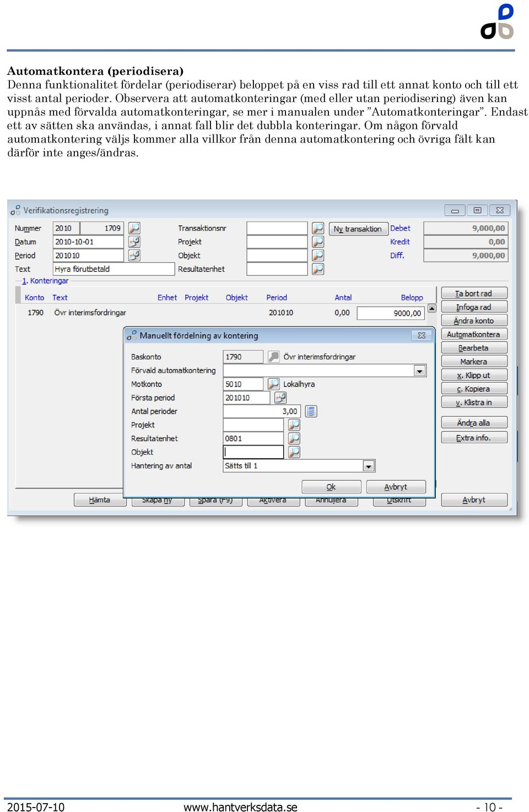Click the Konto column header

point(34,297)
